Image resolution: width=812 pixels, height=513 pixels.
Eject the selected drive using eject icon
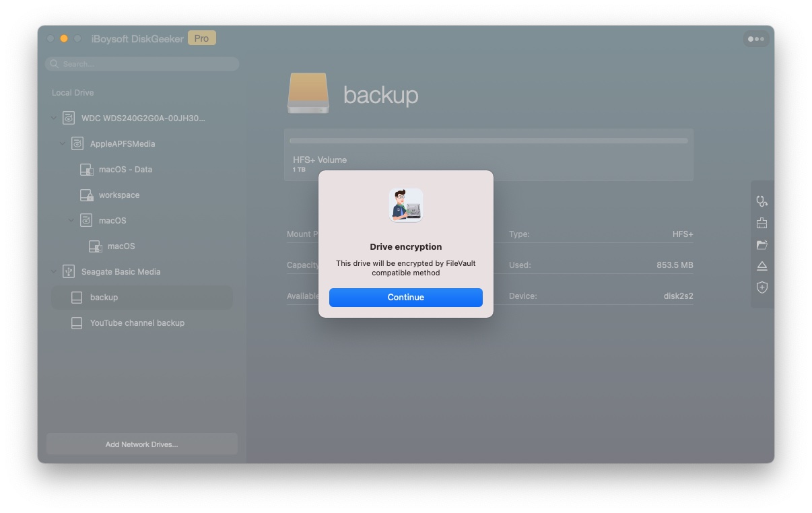point(762,265)
